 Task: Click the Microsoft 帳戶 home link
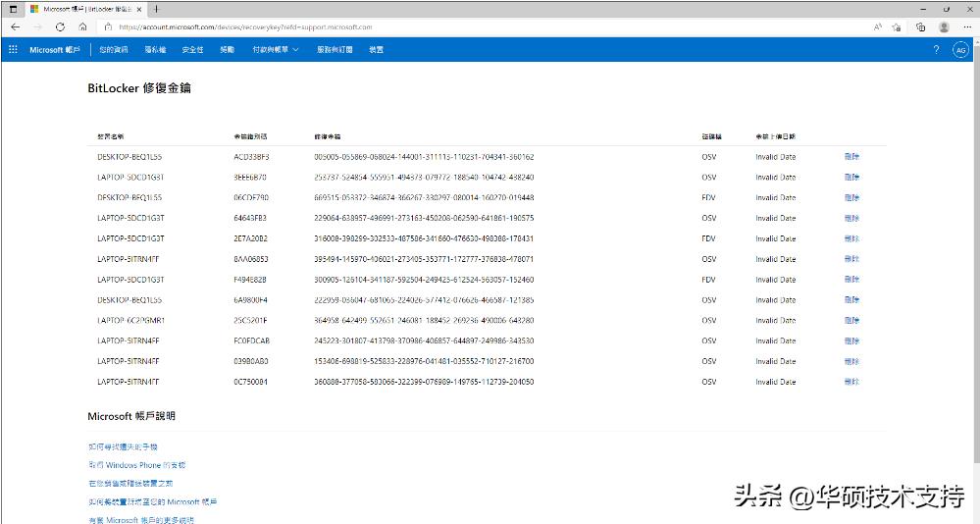tap(55, 49)
